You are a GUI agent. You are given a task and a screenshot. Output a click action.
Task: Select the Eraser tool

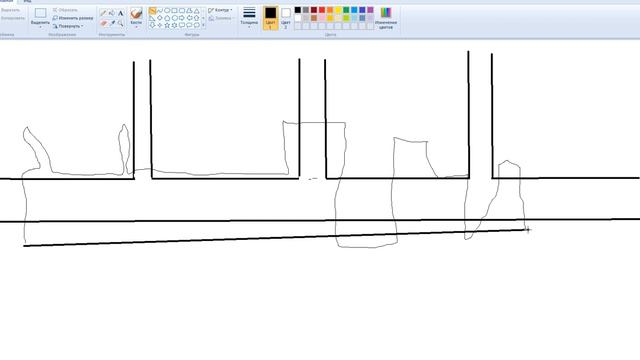(x=104, y=23)
